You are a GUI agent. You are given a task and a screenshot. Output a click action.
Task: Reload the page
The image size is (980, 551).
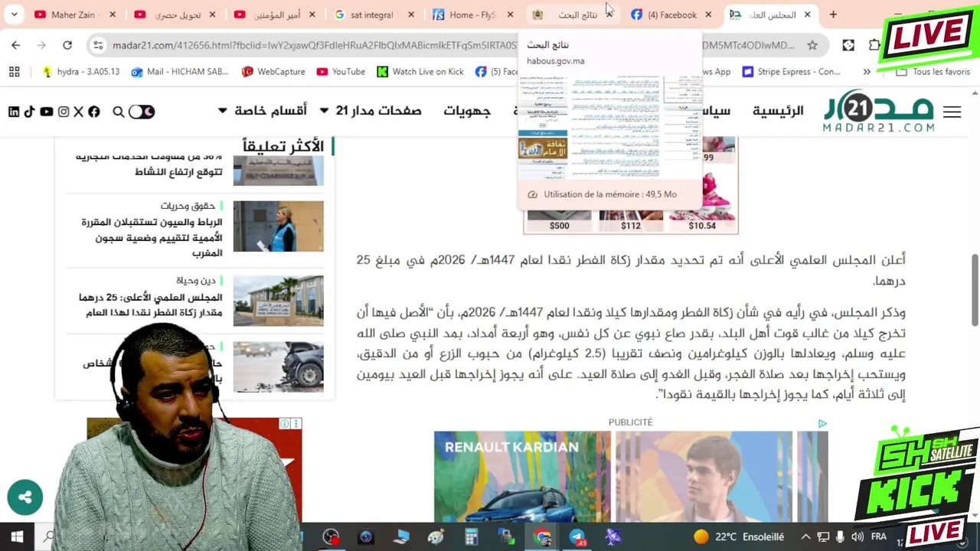click(x=67, y=45)
